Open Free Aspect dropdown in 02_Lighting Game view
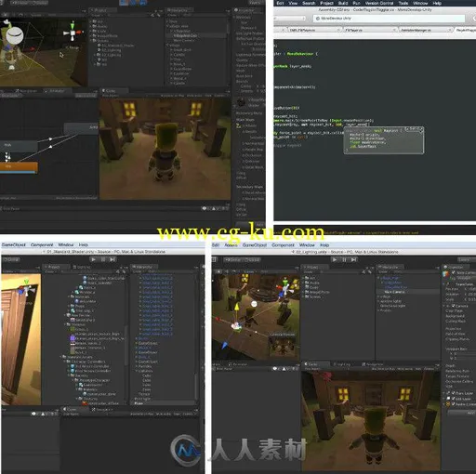The height and width of the screenshot is (474, 476). click(x=313, y=369)
